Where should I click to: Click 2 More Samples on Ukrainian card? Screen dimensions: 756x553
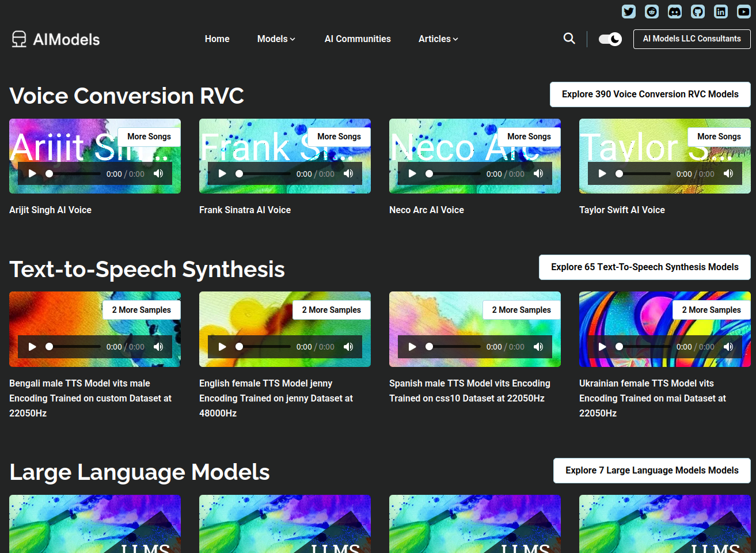tap(712, 310)
